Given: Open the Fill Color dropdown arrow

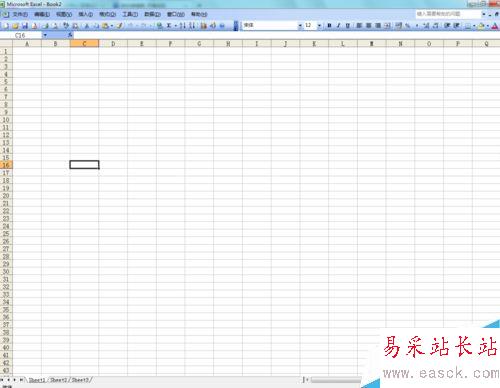Looking at the screenshot, I should tap(487, 26).
